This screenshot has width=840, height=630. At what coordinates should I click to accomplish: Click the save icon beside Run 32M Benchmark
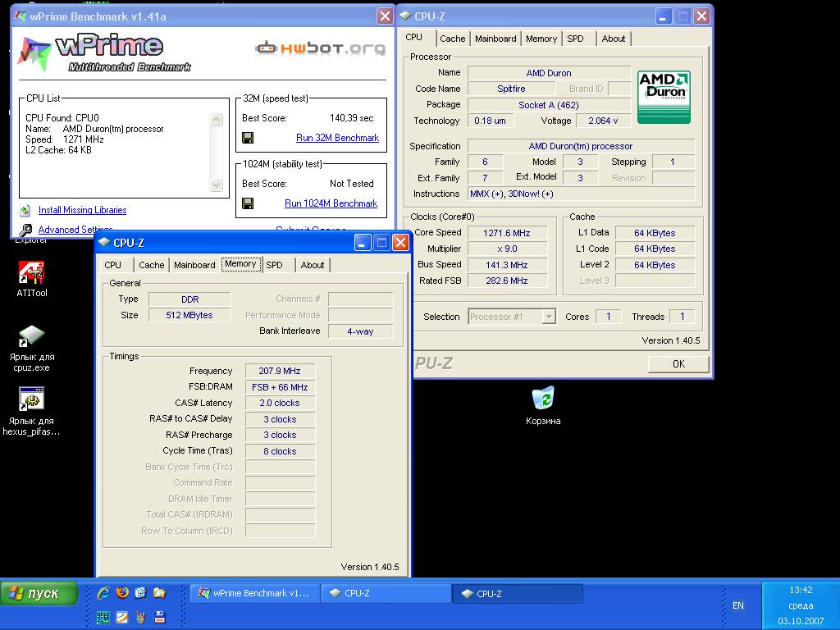click(x=248, y=138)
